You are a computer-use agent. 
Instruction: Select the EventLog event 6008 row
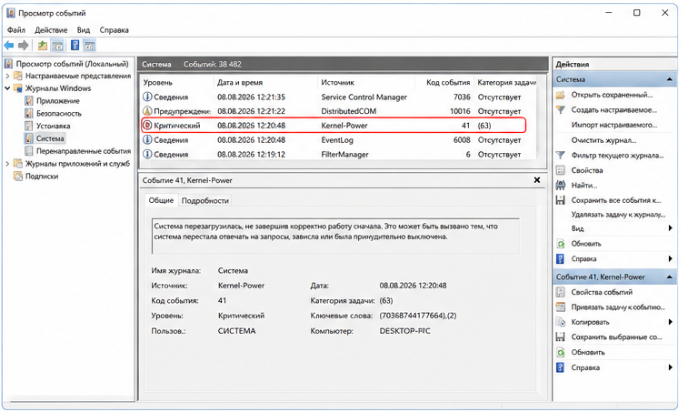pyautogui.click(x=339, y=140)
